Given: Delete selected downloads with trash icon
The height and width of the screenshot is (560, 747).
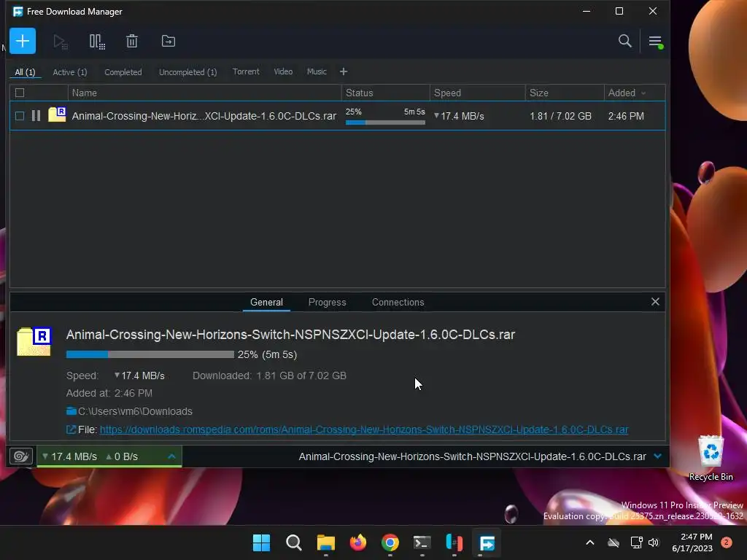Looking at the screenshot, I should point(132,42).
